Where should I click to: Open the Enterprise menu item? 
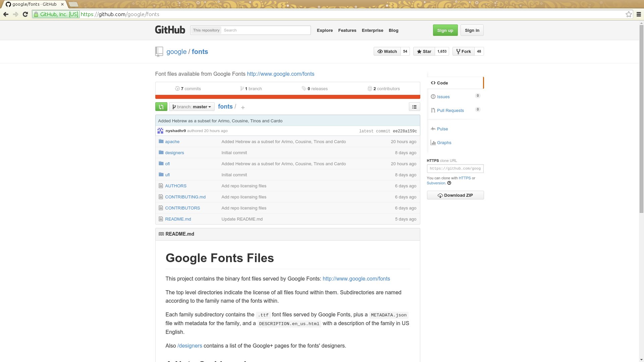[x=372, y=30]
